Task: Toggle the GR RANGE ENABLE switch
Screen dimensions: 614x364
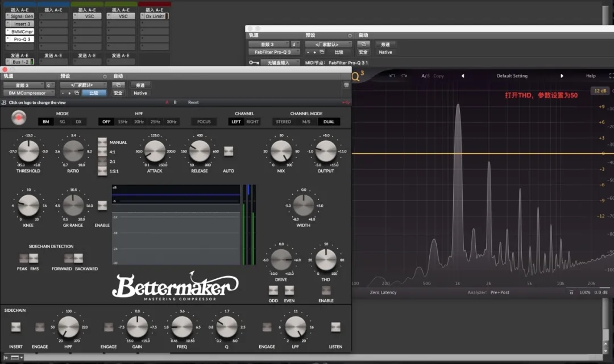Action: 102,206
